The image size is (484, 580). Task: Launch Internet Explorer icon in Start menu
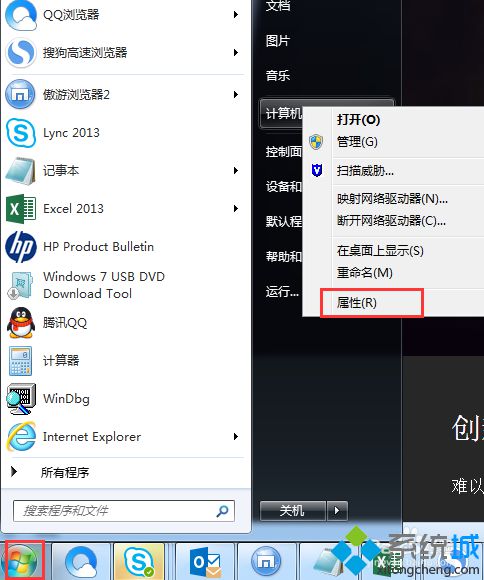pos(21,437)
